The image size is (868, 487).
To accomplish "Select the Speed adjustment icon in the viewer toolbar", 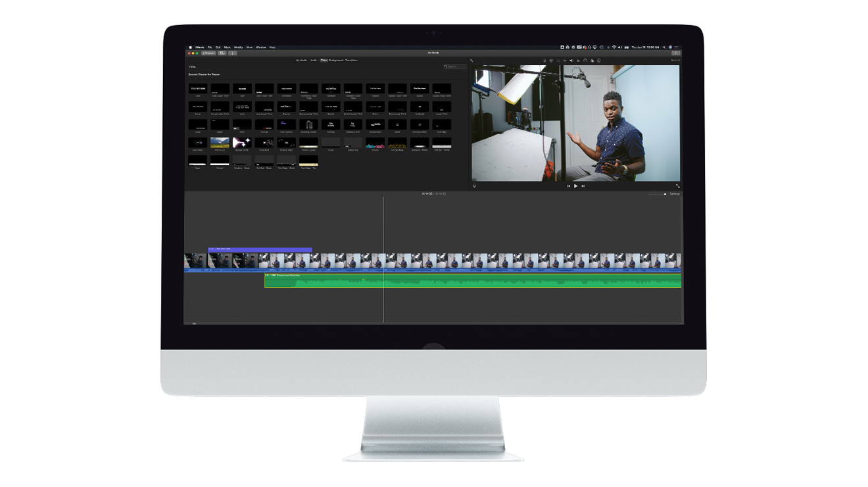I will click(585, 60).
